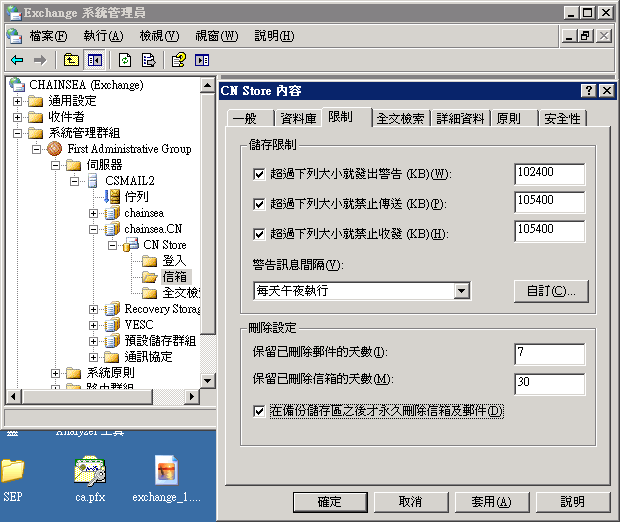The image size is (620, 522).
Task: Click the 取消 button
Action: coord(411,502)
